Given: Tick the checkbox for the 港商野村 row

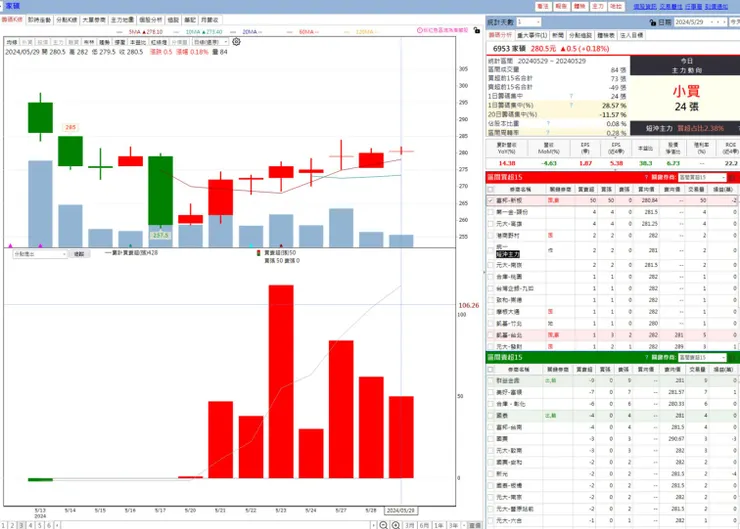Looking at the screenshot, I should (491, 235).
